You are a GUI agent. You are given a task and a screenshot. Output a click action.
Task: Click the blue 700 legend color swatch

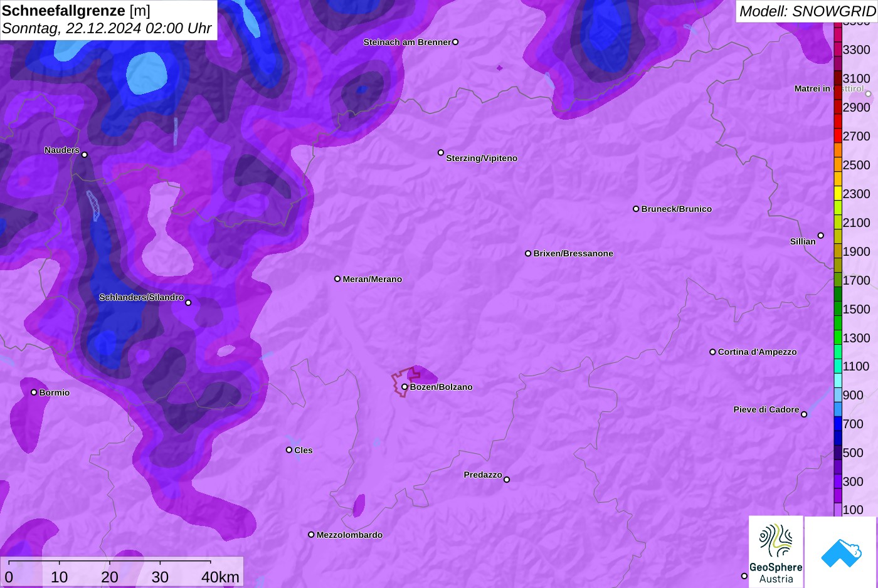(x=838, y=424)
